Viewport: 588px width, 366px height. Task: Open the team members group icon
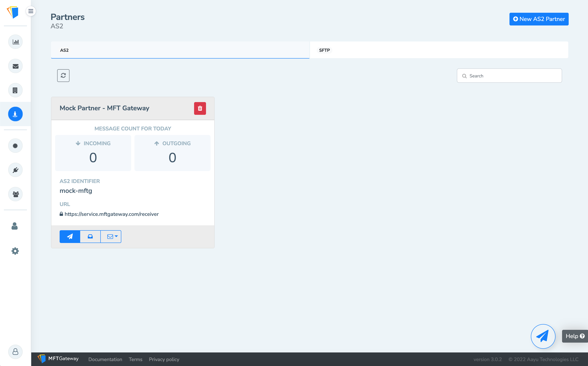(x=15, y=194)
